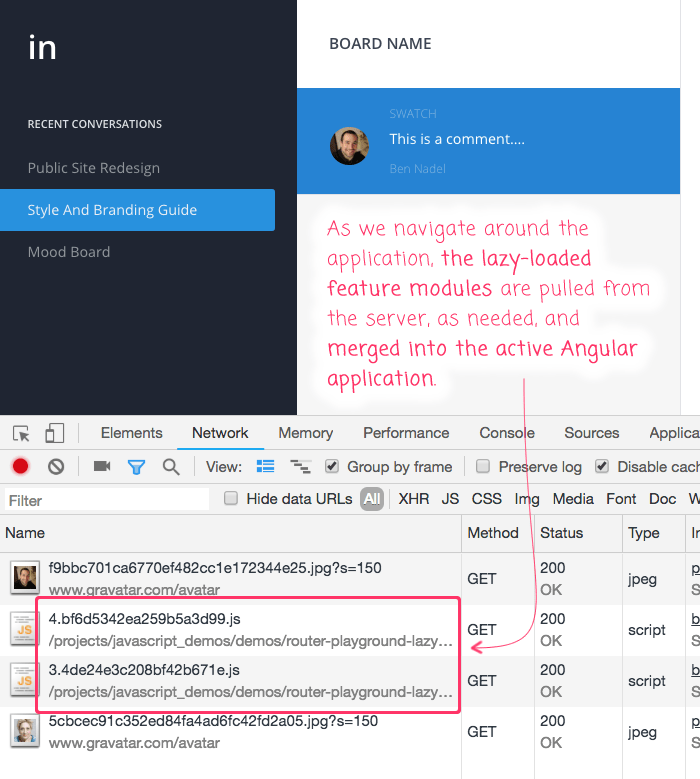Uncheck the Disable cache checkbox
This screenshot has width=700, height=779.
(602, 466)
